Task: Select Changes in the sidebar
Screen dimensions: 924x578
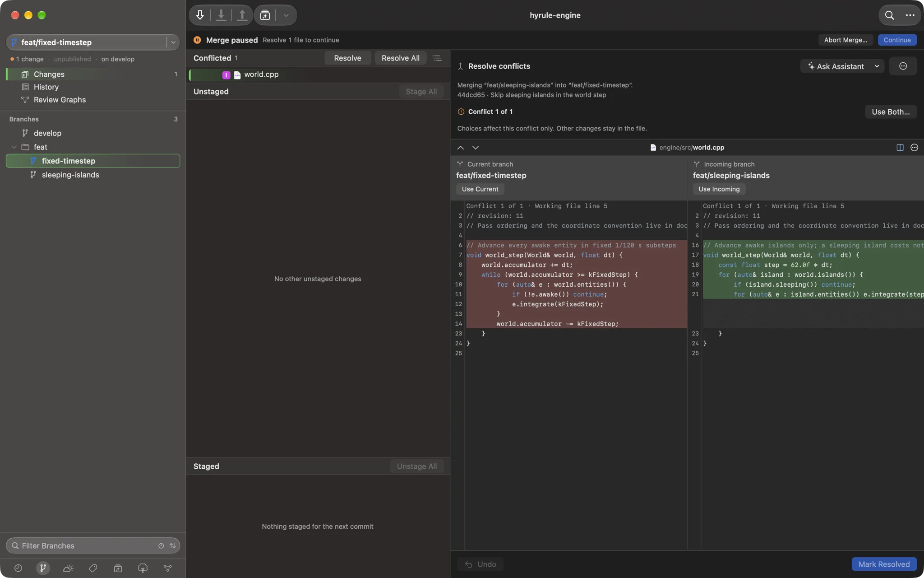Action: point(92,74)
